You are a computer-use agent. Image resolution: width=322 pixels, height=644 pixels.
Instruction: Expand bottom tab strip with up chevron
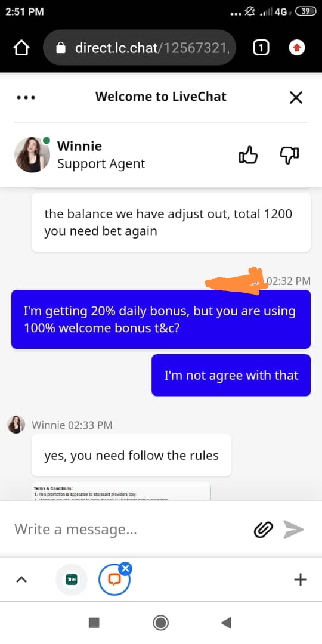pos(21,580)
